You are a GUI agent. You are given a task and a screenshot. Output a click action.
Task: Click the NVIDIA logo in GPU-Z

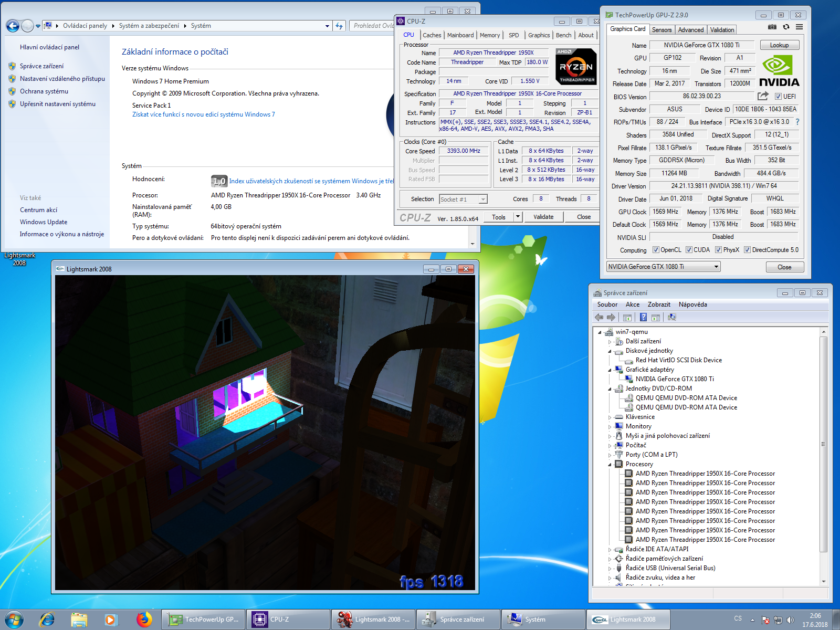[779, 71]
